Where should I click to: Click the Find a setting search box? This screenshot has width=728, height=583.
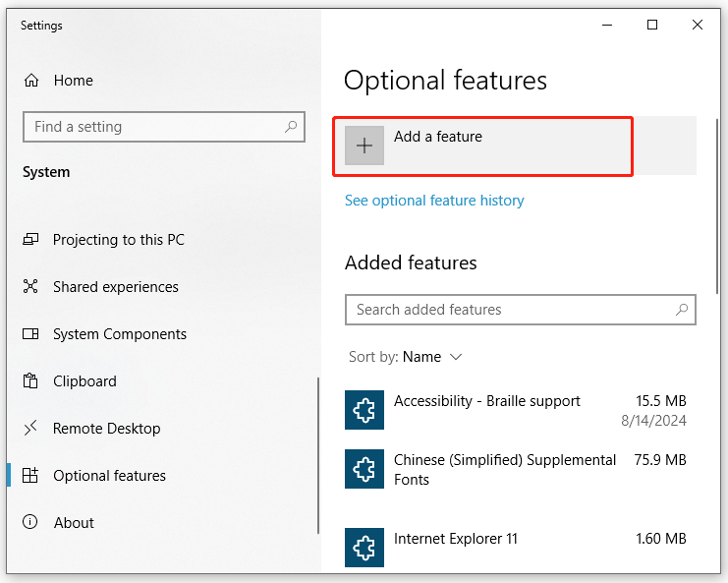[x=152, y=127]
